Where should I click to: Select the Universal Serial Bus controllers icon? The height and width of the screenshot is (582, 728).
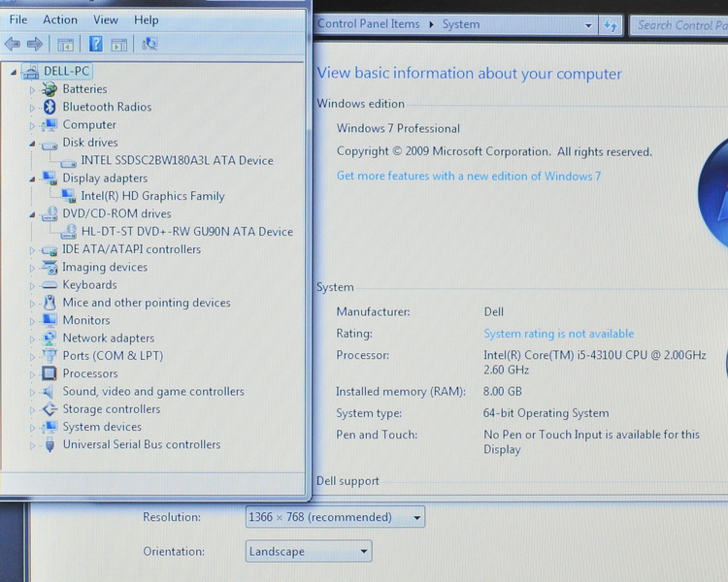click(50, 444)
